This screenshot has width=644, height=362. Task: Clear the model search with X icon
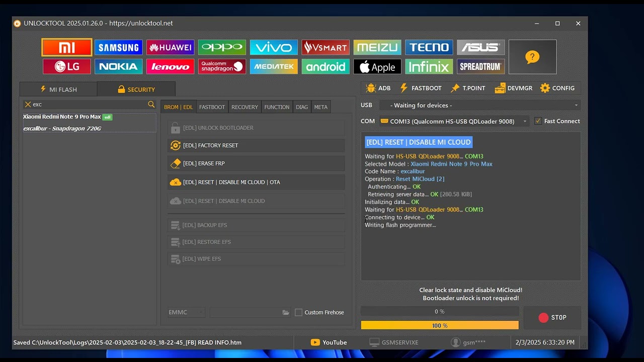pos(28,104)
